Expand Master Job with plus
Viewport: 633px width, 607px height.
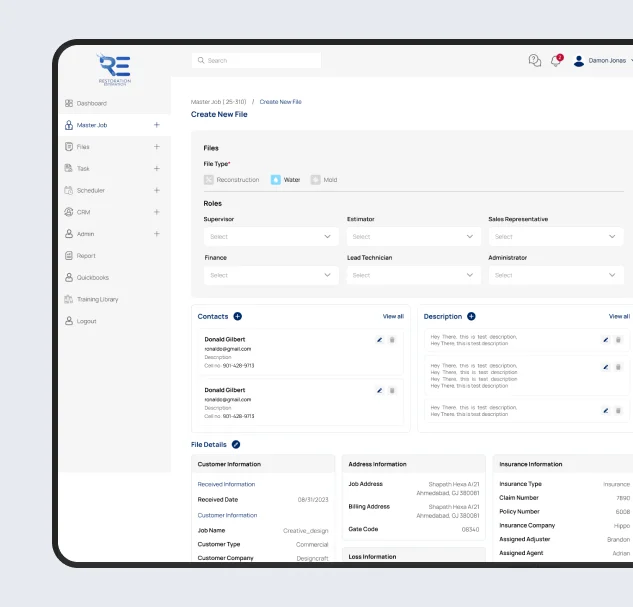(x=157, y=125)
